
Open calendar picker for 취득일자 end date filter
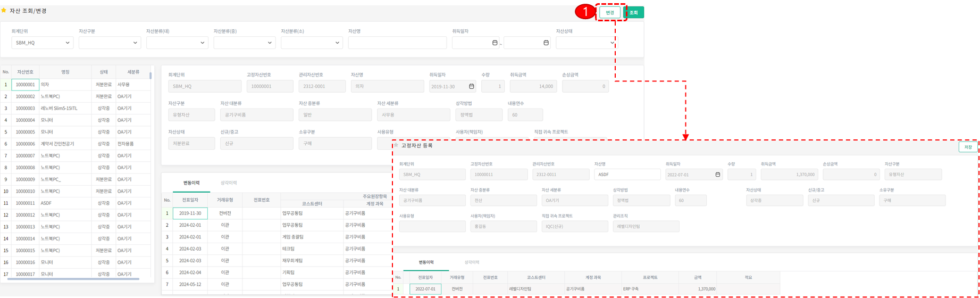coord(546,43)
